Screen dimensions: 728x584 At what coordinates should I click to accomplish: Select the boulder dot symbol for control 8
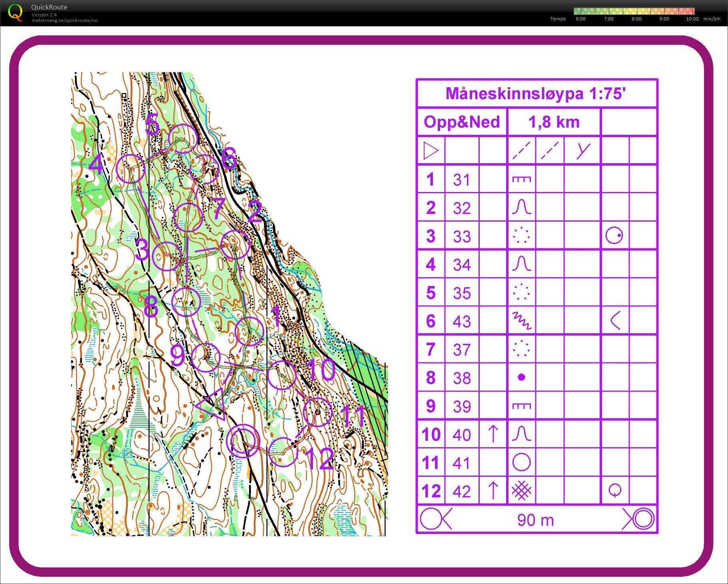[x=521, y=377]
